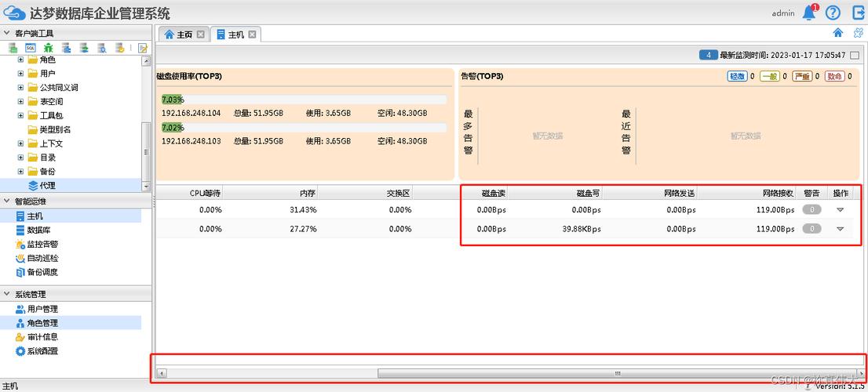Collapse the 客户端工具 section

click(6, 33)
